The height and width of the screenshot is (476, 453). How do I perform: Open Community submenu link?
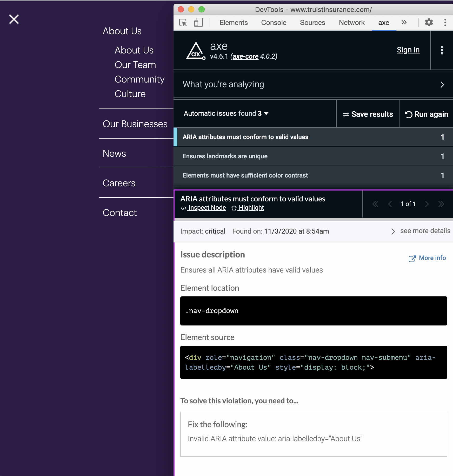tap(139, 79)
